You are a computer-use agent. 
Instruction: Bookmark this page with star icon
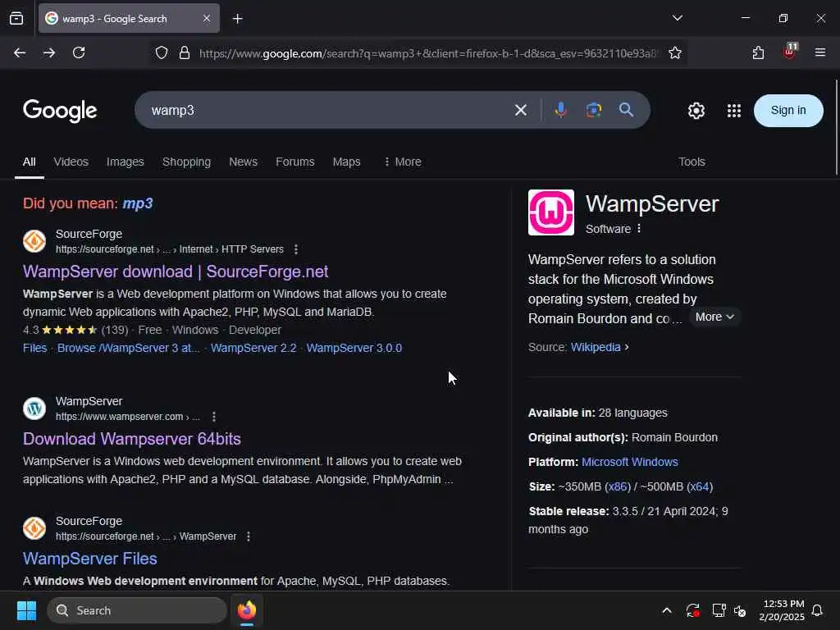tap(675, 53)
